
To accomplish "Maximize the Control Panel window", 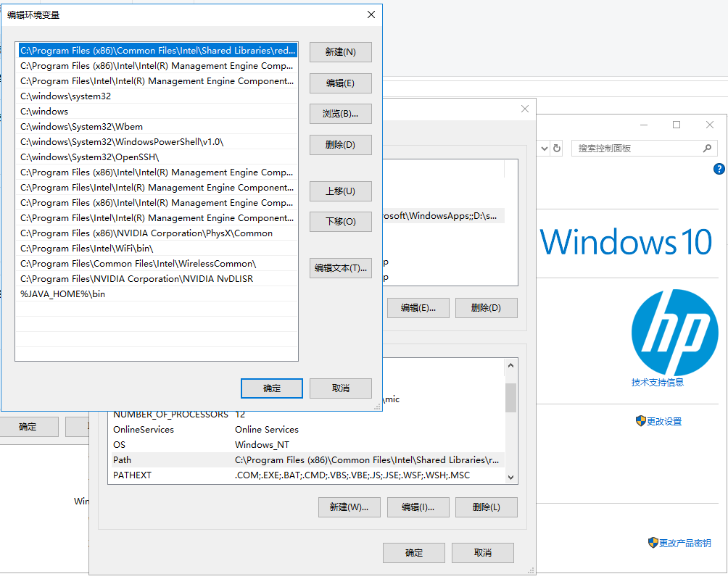I will (677, 125).
